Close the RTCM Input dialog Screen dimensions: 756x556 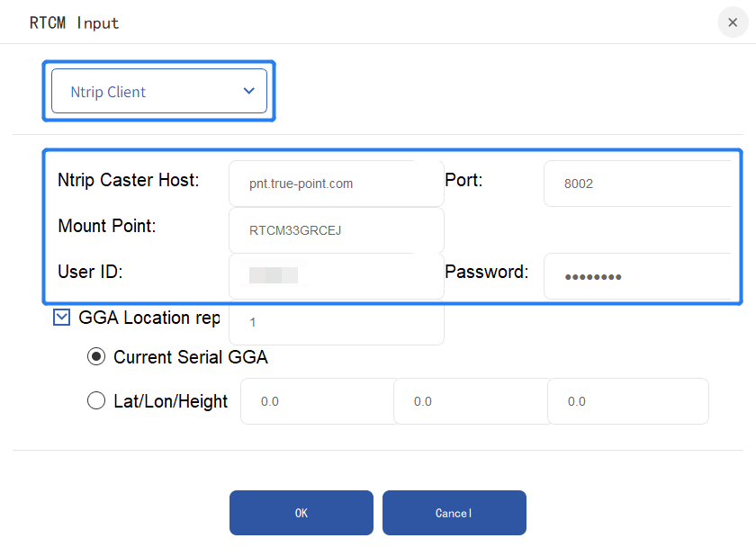[x=733, y=22]
